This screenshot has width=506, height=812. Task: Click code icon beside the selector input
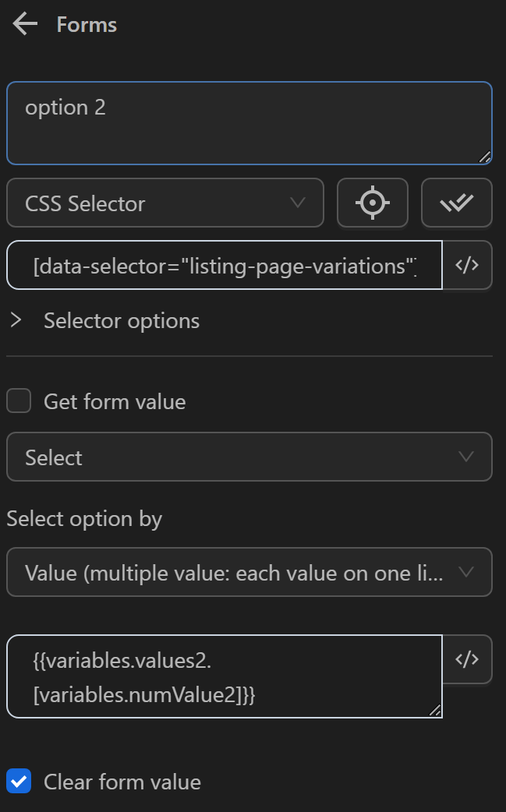[x=467, y=266]
